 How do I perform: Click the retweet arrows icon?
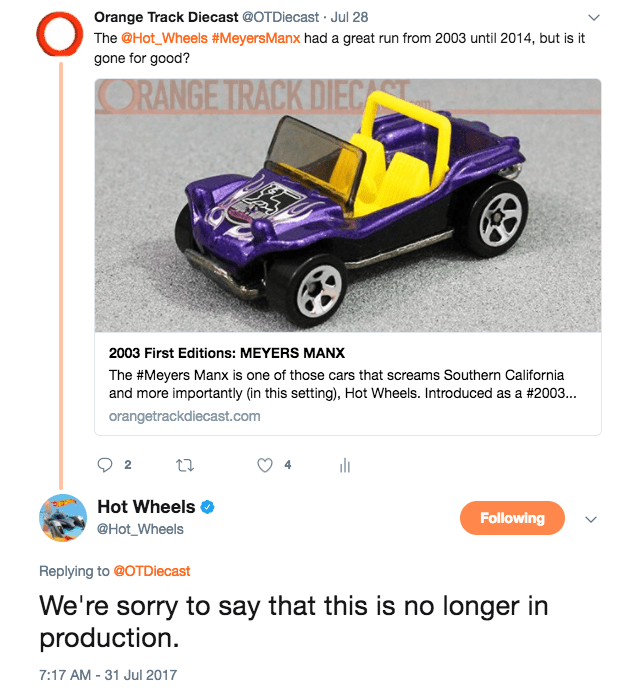point(184,465)
